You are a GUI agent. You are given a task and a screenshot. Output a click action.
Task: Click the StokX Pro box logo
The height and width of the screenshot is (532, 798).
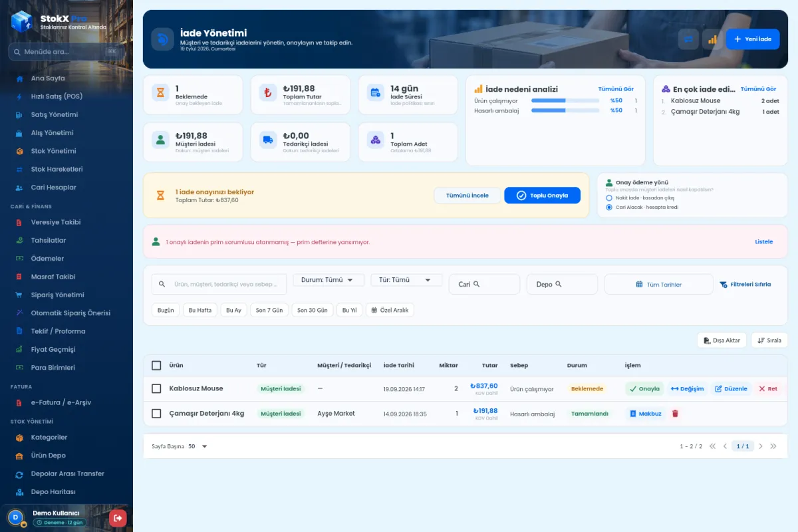tap(22, 21)
